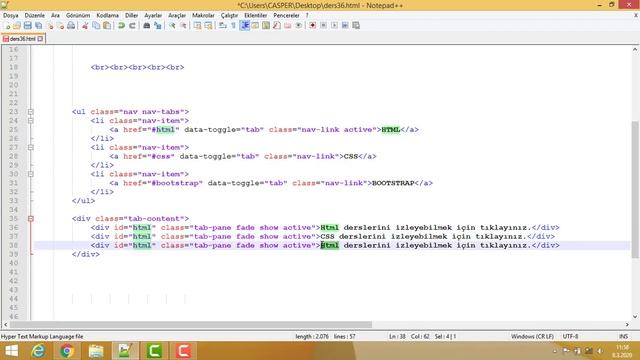Start macro recording with red icon
Image resolution: width=640 pixels, height=360 pixels.
tap(312, 25)
